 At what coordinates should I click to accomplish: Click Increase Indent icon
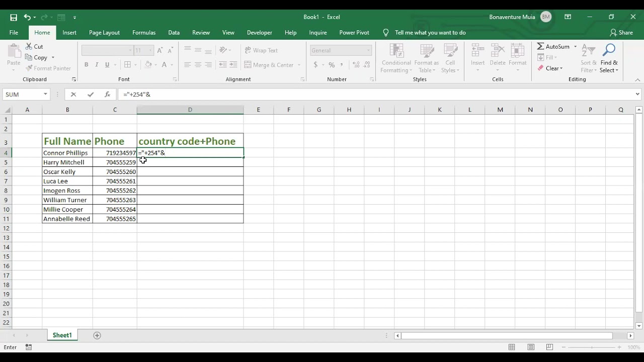click(x=233, y=65)
